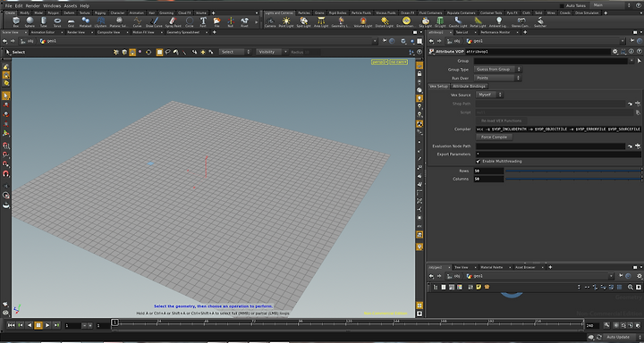Jump to first frame
The width and height of the screenshot is (644, 343).
[x=11, y=325]
